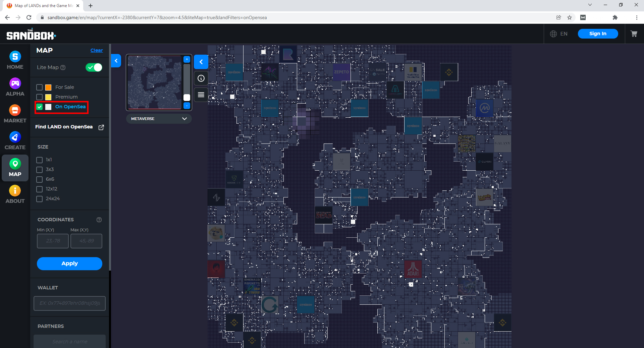Focus the Wallet address field

click(x=69, y=303)
